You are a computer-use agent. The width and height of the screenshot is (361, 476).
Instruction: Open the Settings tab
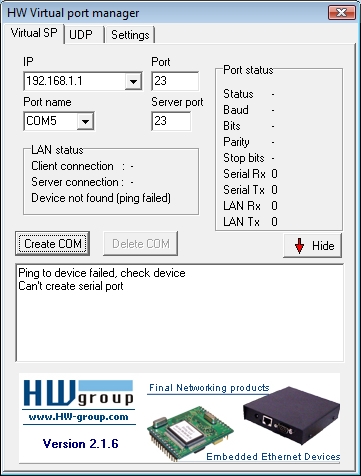pyautogui.click(x=130, y=35)
